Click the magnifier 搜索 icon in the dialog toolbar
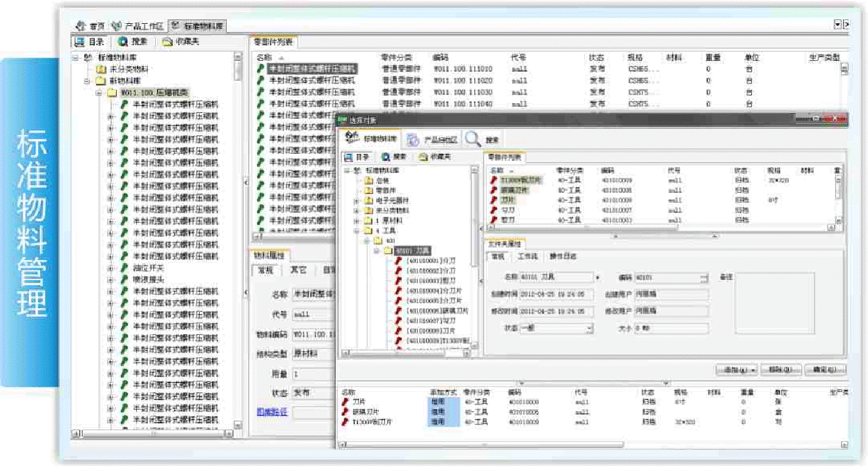Viewport: 868px width, 466px height. (x=474, y=139)
